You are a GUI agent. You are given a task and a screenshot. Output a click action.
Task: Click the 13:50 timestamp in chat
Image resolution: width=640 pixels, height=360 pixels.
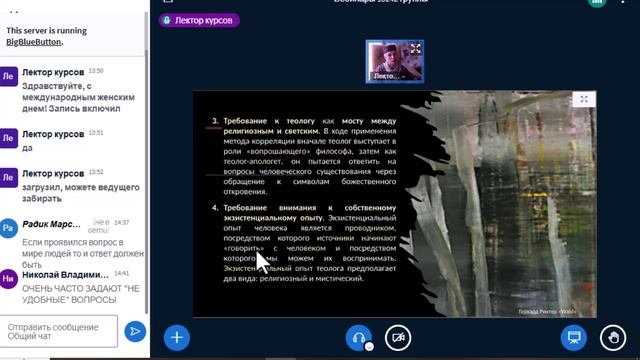click(96, 71)
